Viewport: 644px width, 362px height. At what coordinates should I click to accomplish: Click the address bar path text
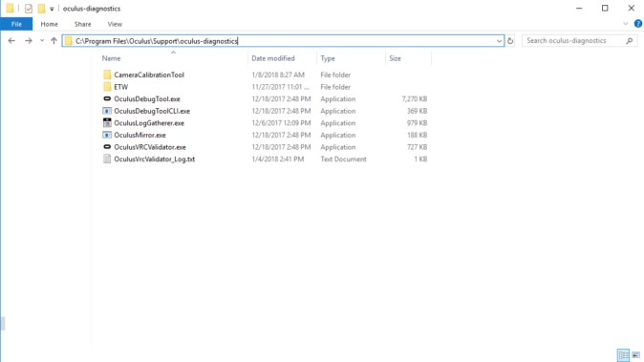(157, 41)
